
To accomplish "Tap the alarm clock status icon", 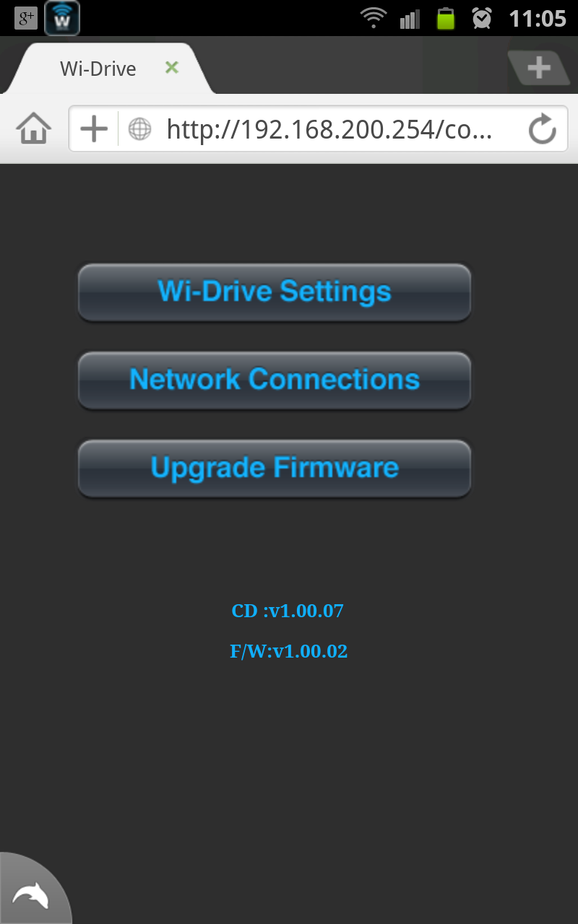I will pyautogui.click(x=482, y=18).
